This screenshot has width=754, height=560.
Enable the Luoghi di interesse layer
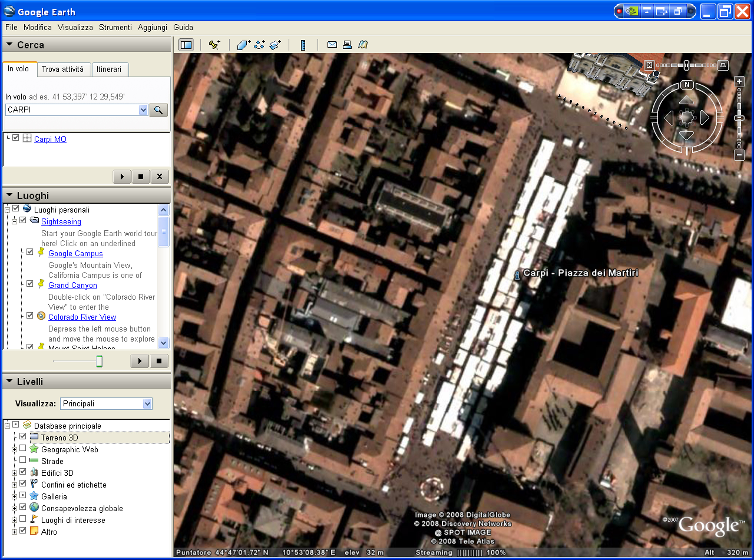pyautogui.click(x=23, y=519)
